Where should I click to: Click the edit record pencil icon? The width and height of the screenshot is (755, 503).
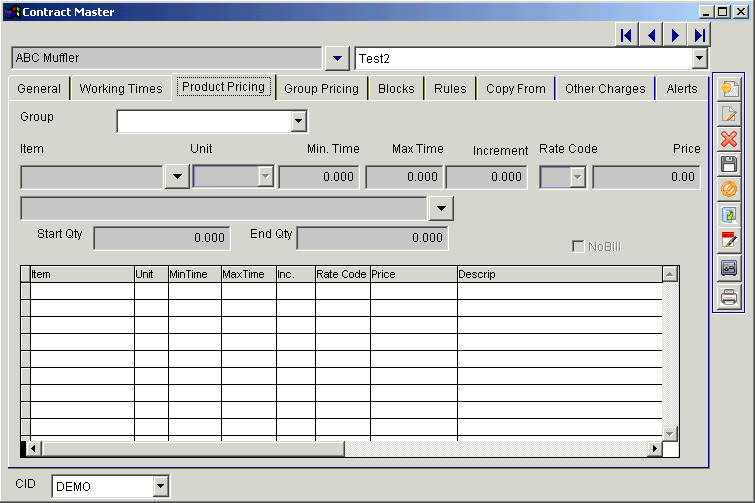click(x=729, y=114)
